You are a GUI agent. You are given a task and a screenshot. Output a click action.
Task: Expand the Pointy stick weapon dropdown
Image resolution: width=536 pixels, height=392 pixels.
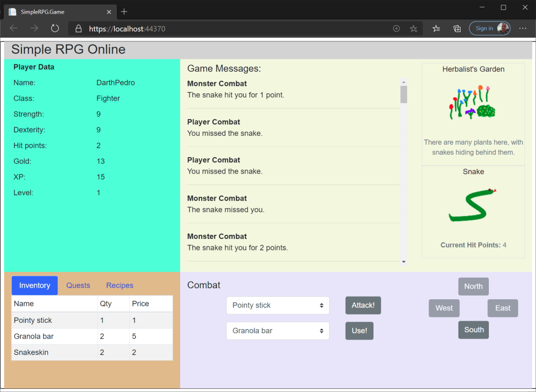[278, 306]
